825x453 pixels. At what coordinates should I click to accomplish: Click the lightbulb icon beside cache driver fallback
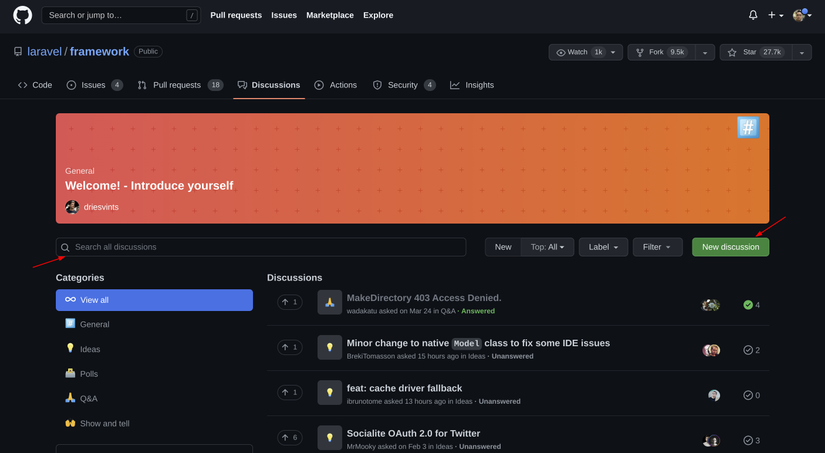click(330, 392)
